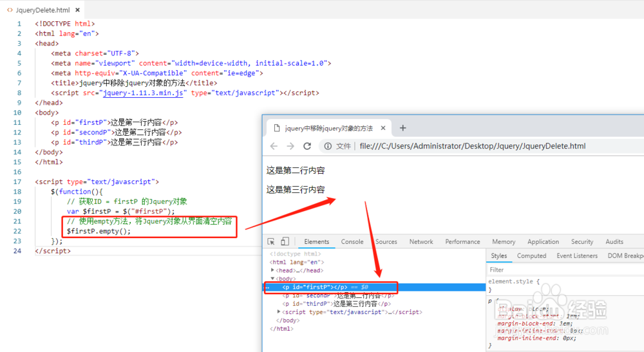Click the element.style rule in Styles

513,281
